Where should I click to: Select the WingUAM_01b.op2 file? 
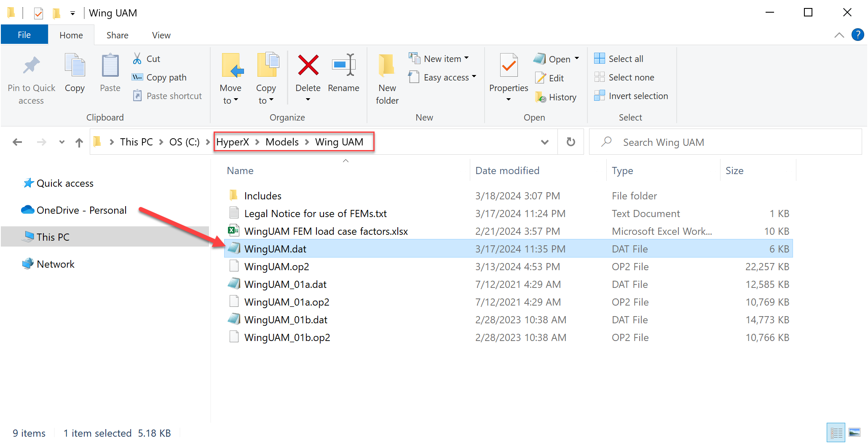point(508,338)
